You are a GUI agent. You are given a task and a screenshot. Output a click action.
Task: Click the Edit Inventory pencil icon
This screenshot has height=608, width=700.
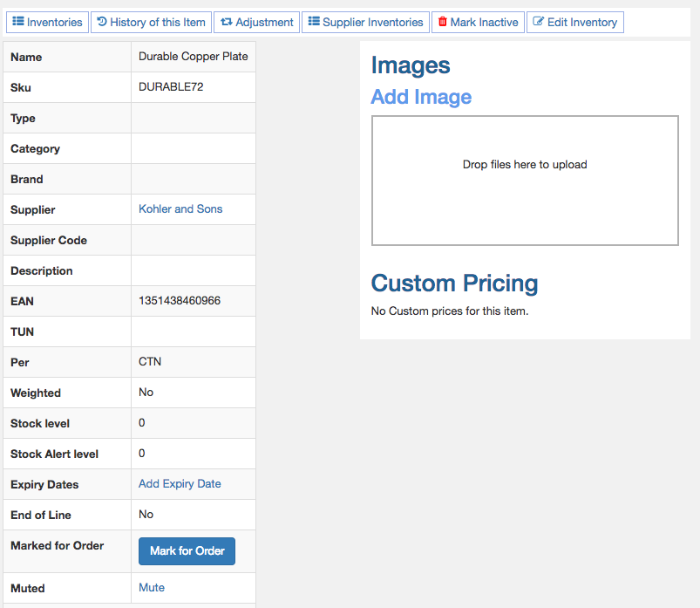539,22
